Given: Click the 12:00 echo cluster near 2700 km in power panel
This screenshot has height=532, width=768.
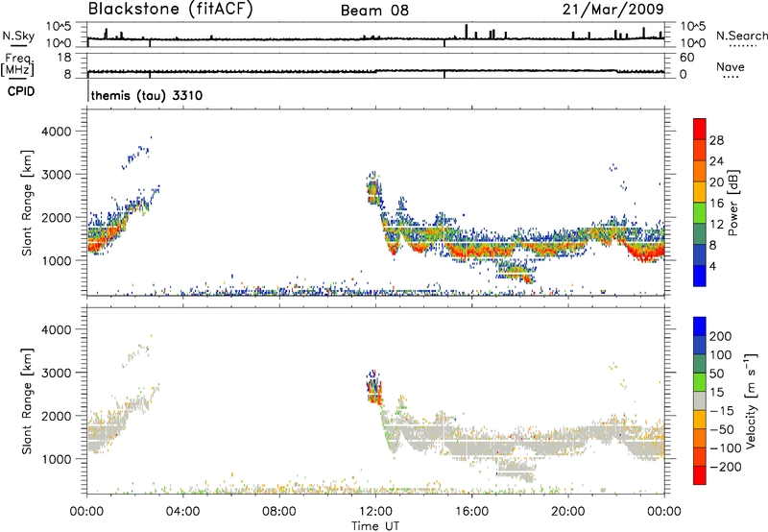Looking at the screenshot, I should click(x=373, y=189).
